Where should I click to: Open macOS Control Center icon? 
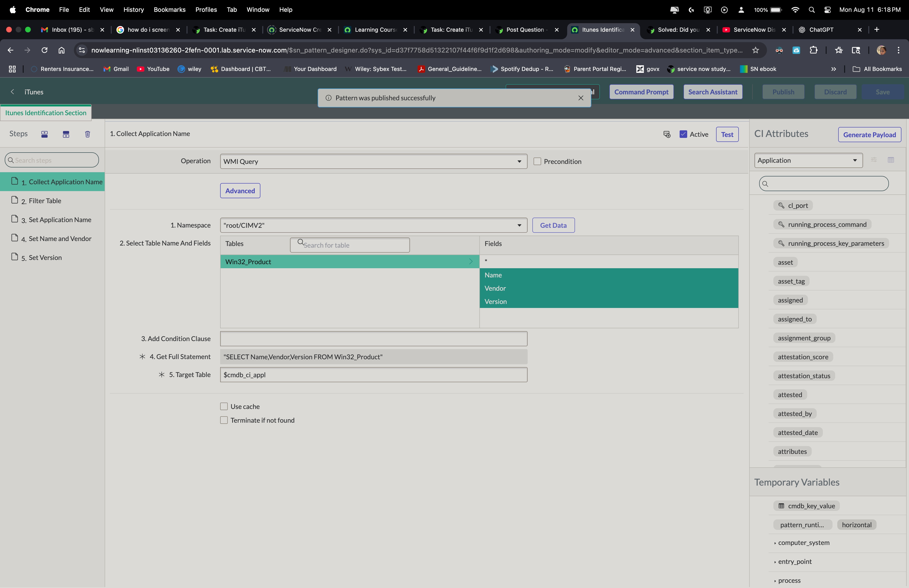pos(827,10)
